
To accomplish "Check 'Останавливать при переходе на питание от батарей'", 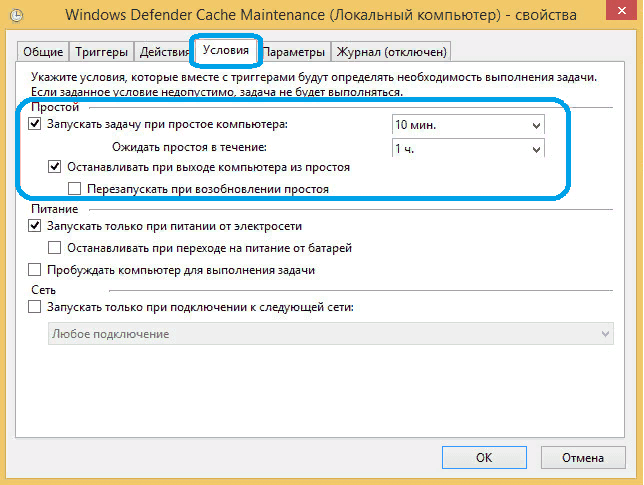I will click(x=55, y=248).
